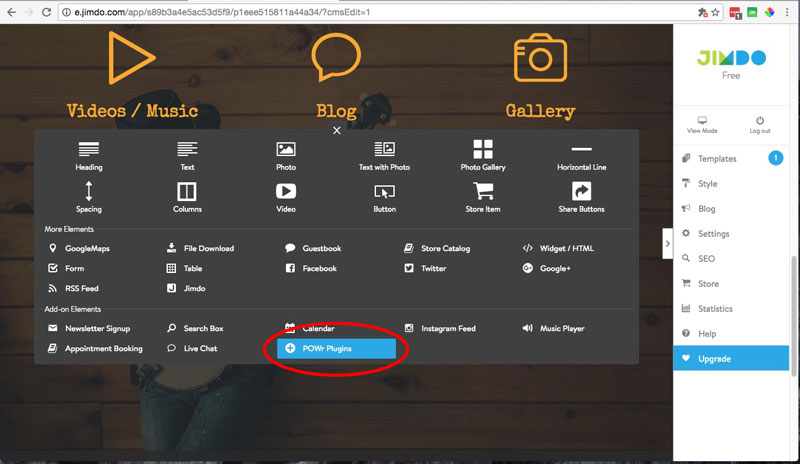The height and width of the screenshot is (464, 800).
Task: Insert an Instagram Feed element
Action: click(x=440, y=328)
